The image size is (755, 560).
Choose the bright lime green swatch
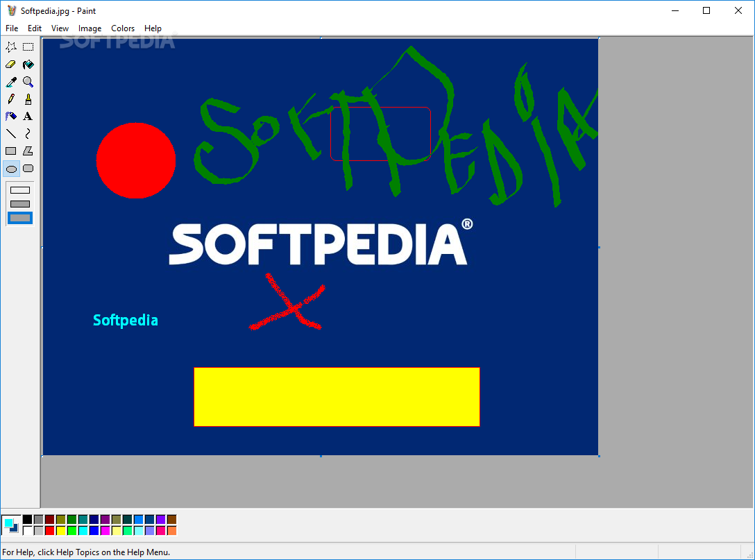tap(71, 530)
